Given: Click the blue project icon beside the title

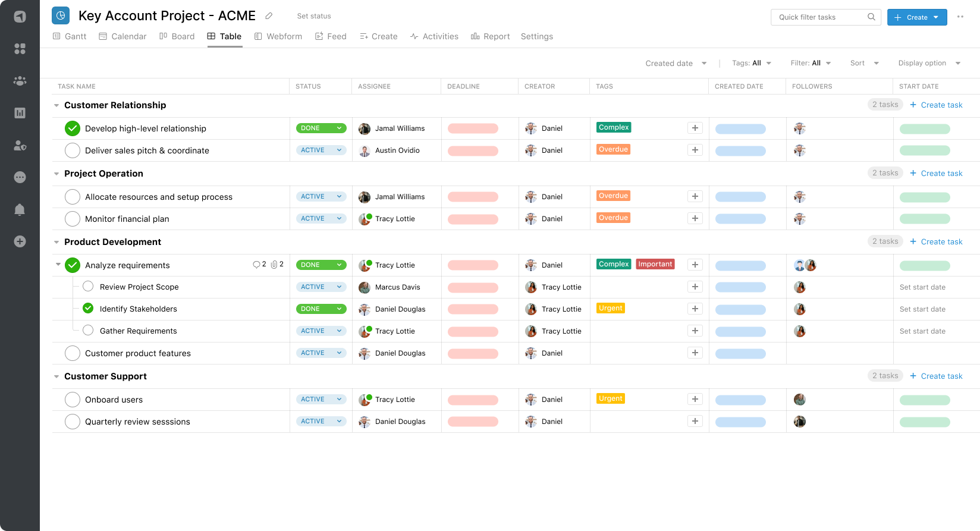Looking at the screenshot, I should point(61,15).
